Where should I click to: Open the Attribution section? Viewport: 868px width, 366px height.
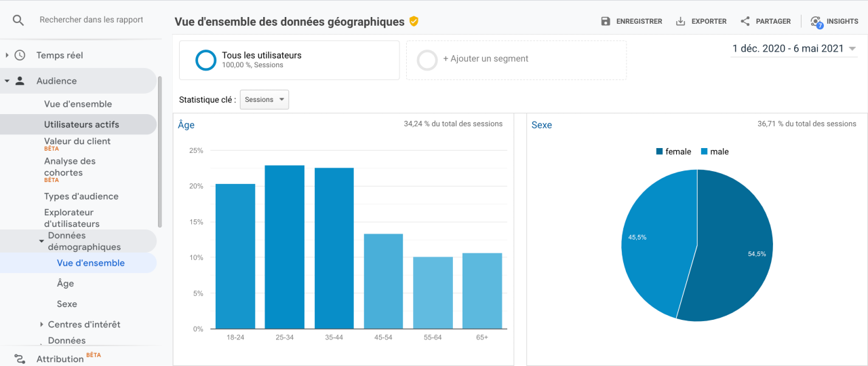point(60,359)
